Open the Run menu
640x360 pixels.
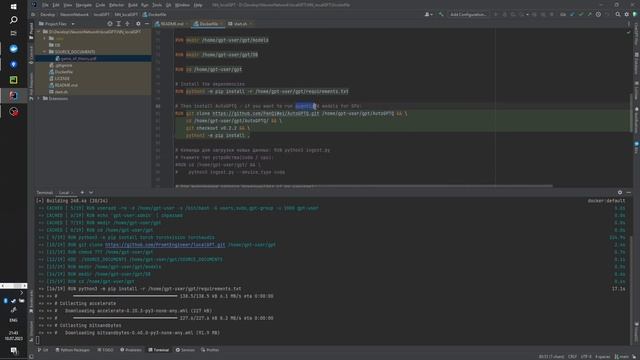click(144, 5)
